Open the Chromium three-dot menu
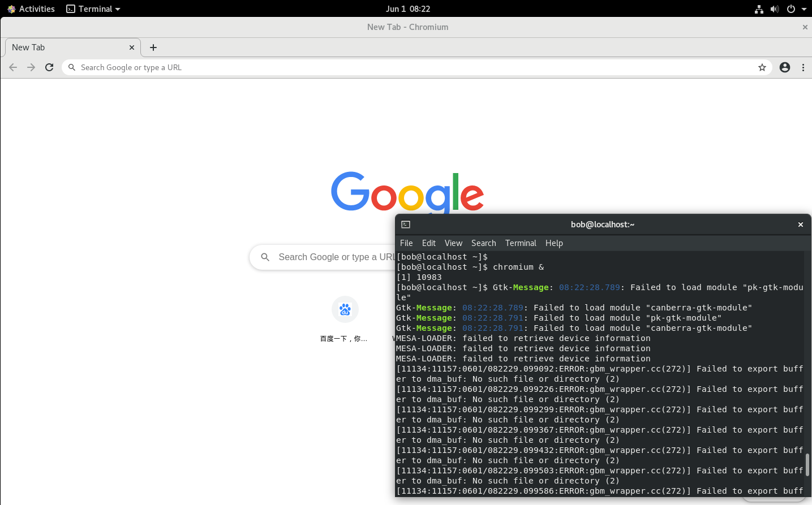The image size is (812, 505). coord(803,67)
